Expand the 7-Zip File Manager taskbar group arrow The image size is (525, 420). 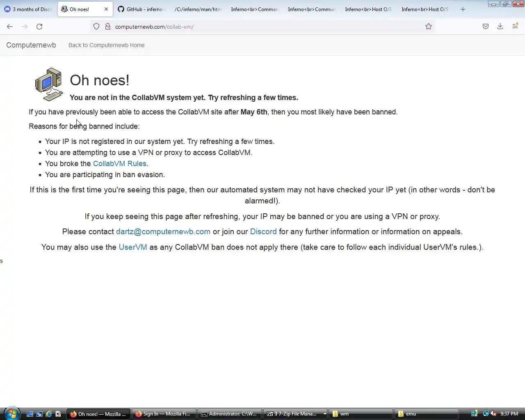325,414
